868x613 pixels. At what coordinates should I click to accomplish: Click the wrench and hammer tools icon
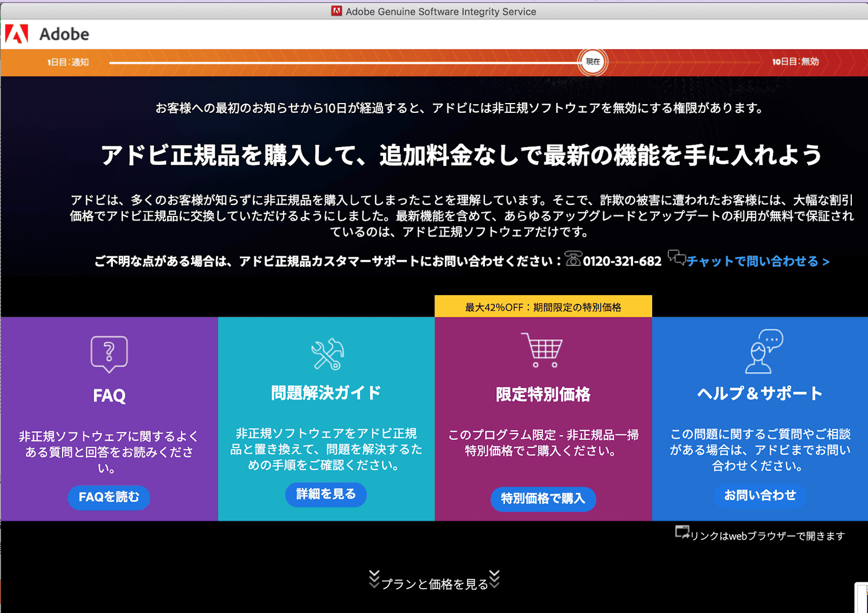coord(327,354)
